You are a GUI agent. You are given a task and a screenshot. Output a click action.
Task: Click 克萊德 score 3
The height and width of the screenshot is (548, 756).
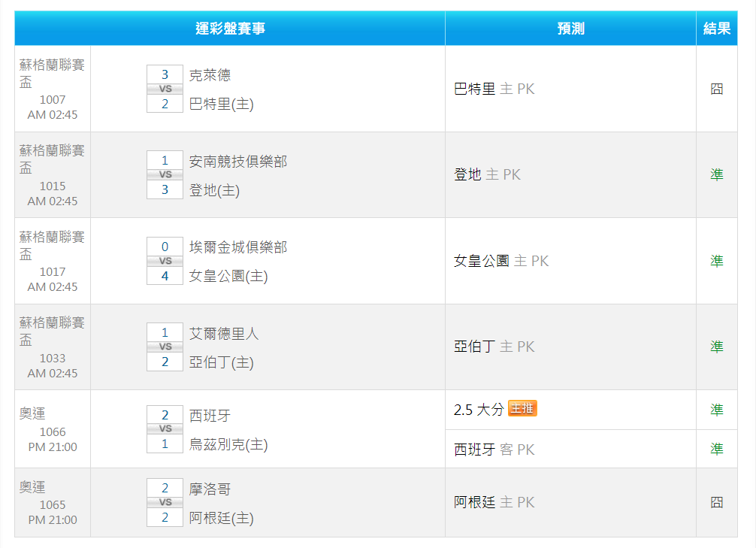click(165, 74)
